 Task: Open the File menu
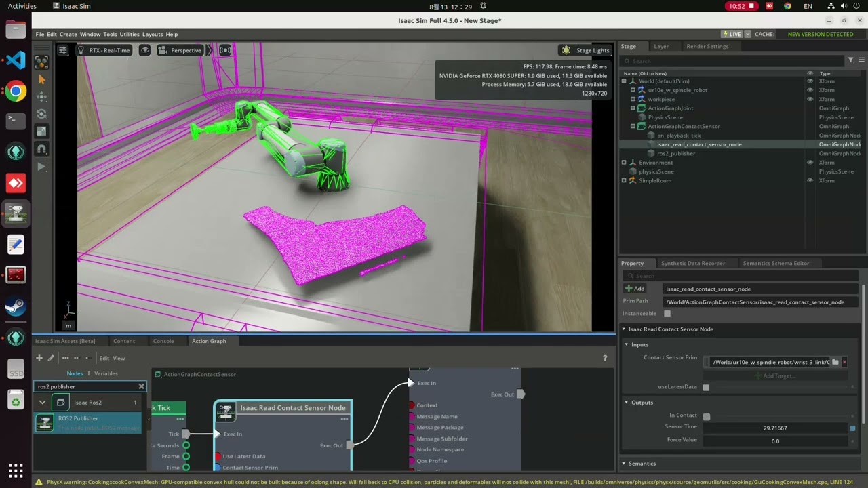click(x=40, y=34)
